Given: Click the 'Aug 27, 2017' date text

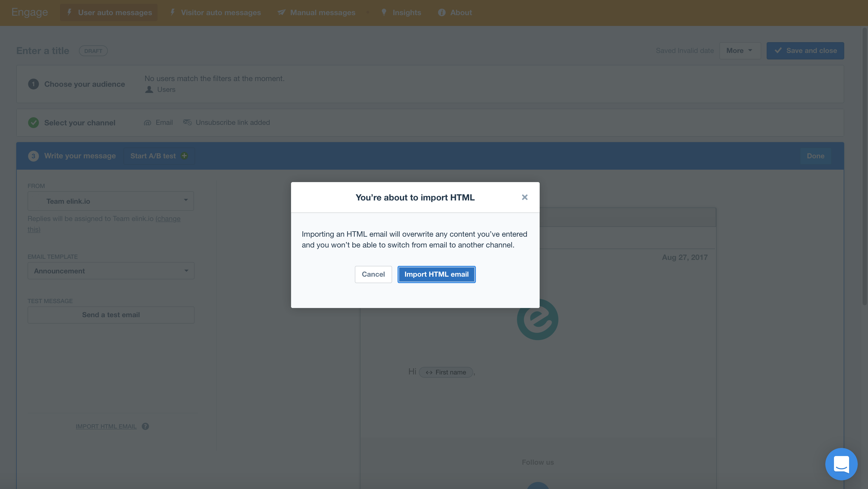Looking at the screenshot, I should tap(685, 257).
